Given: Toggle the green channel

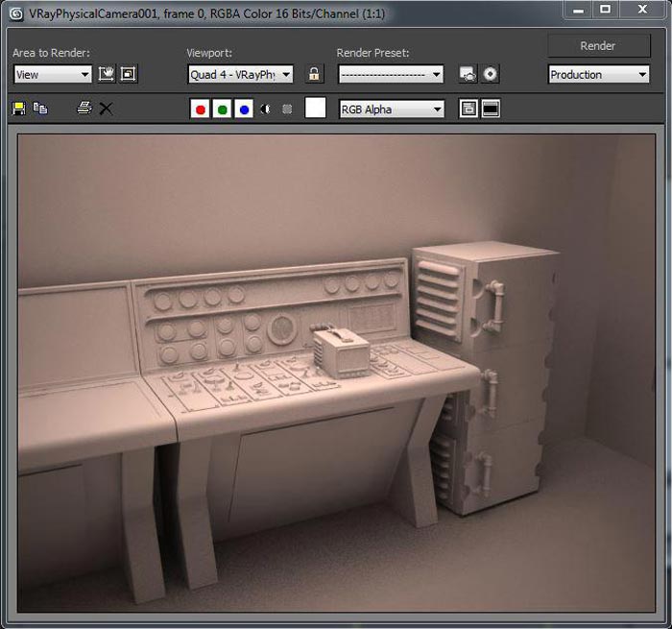Looking at the screenshot, I should [x=222, y=109].
